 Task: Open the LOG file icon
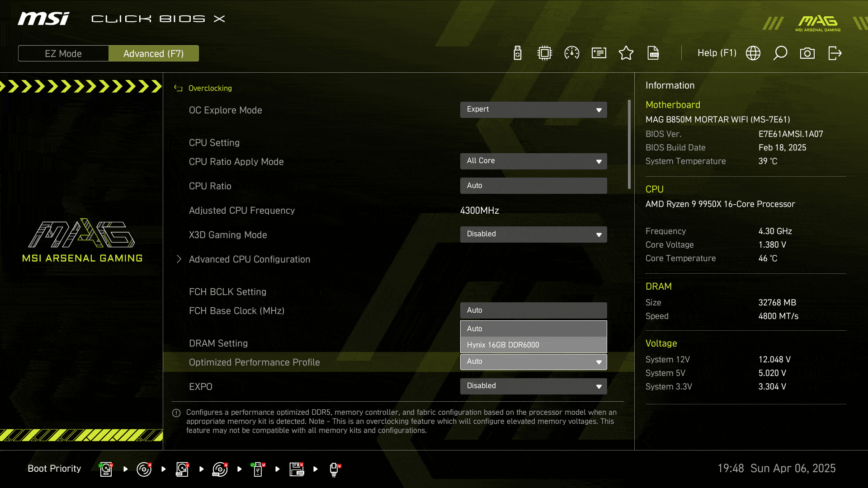point(653,53)
